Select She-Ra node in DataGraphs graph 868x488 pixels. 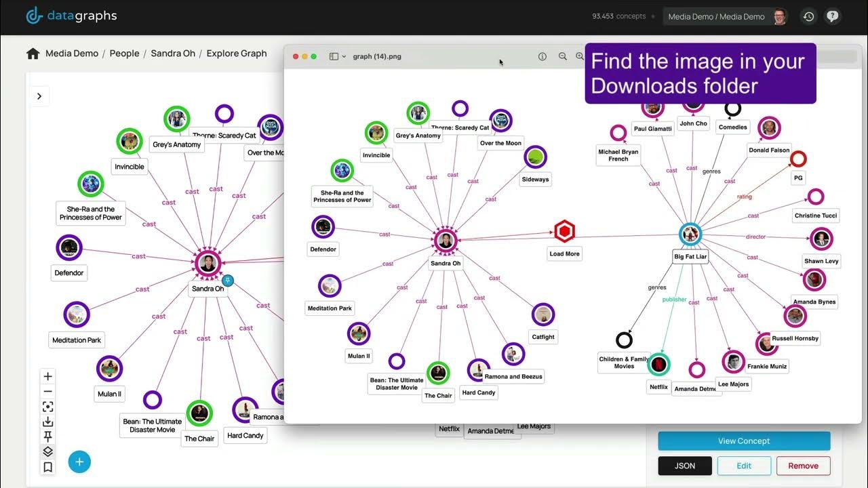pyautogui.click(x=90, y=184)
